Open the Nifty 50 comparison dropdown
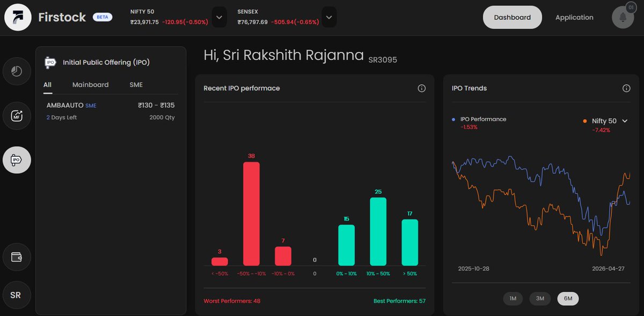Image resolution: width=644 pixels, height=316 pixels. pyautogui.click(x=625, y=121)
